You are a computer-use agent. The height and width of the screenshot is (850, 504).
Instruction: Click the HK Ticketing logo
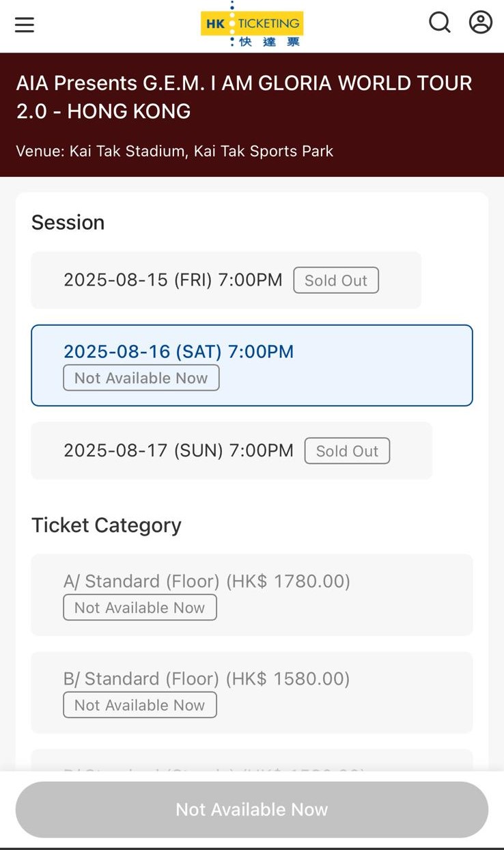point(252,25)
